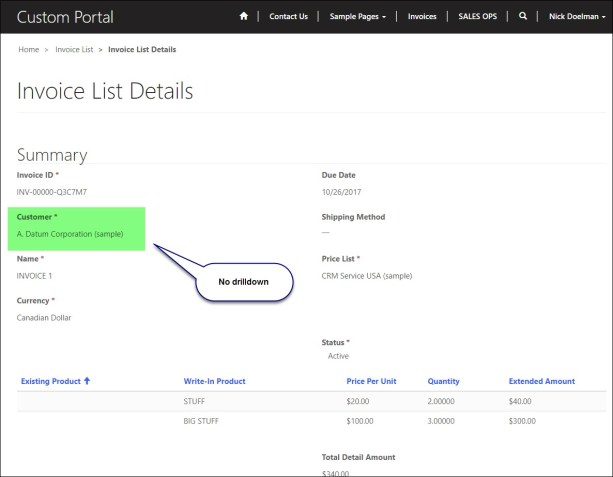Image resolution: width=613 pixels, height=477 pixels.
Task: Click the Invoice ID field value
Action: tap(52, 191)
